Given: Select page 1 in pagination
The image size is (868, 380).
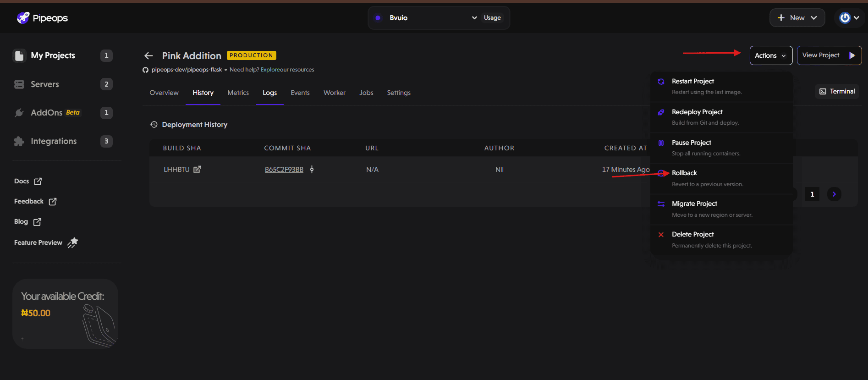Looking at the screenshot, I should point(812,194).
